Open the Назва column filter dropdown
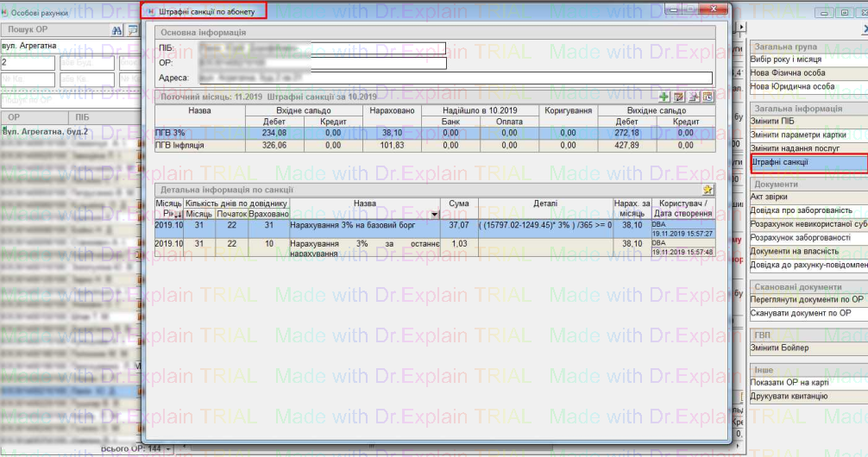 point(435,214)
